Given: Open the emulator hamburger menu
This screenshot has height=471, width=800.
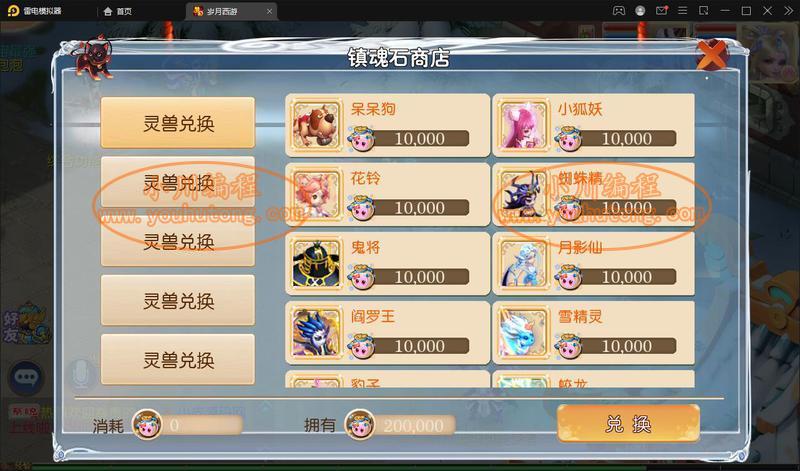Looking at the screenshot, I should click(x=682, y=11).
